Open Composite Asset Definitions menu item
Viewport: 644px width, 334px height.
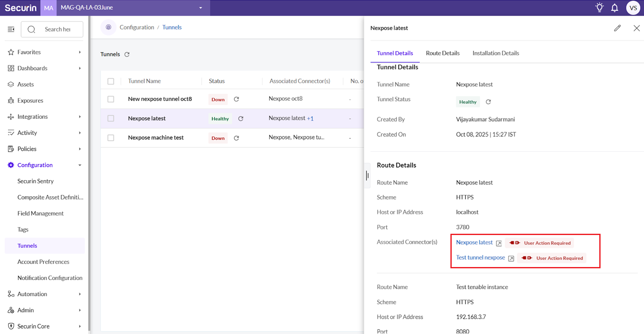click(x=50, y=197)
